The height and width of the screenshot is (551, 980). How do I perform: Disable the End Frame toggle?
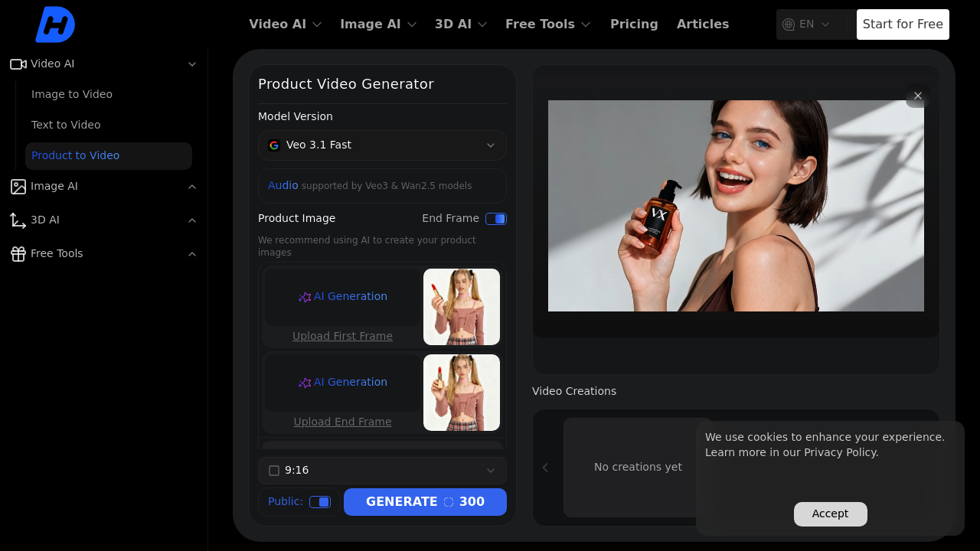[495, 218]
